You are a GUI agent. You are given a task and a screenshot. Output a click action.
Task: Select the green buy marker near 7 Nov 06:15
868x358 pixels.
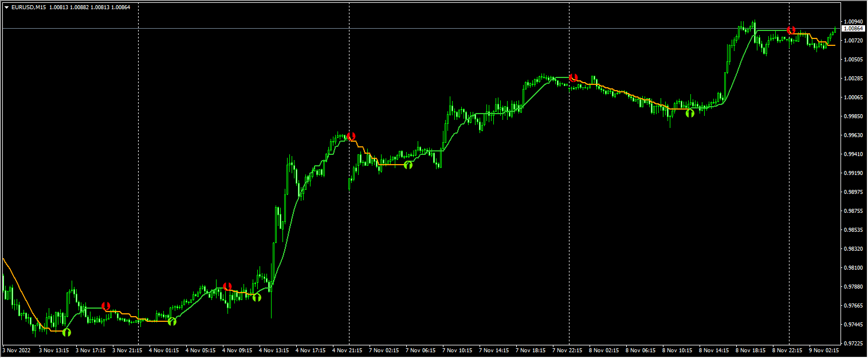pos(408,165)
